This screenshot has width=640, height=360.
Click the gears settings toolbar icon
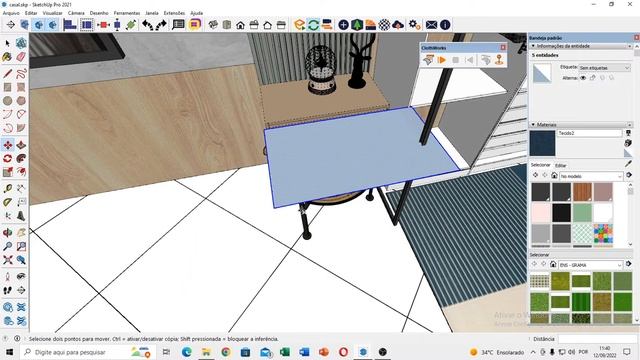(414, 25)
